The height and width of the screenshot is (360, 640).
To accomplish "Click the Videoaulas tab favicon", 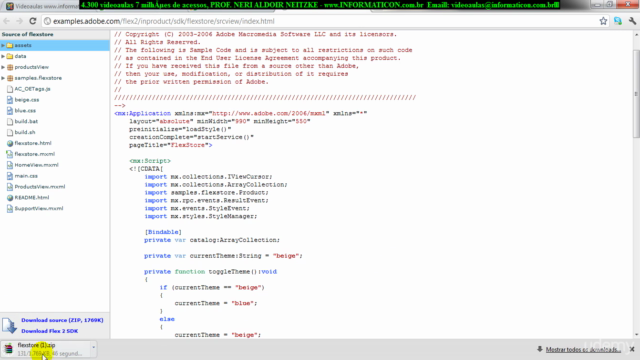I will click(x=9, y=7).
